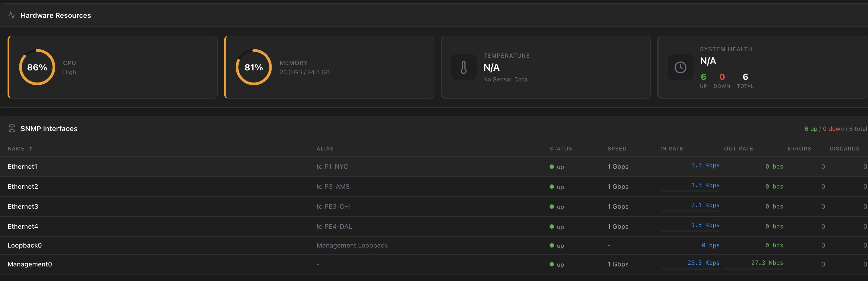The image size is (868, 281).
Task: Click the CPU 86% circular gauge
Action: coord(37,67)
